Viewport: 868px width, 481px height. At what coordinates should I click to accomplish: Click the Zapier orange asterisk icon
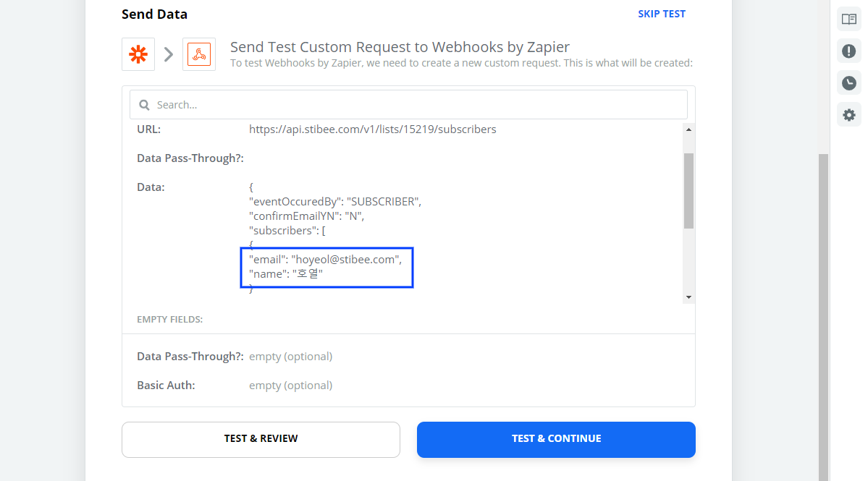138,54
